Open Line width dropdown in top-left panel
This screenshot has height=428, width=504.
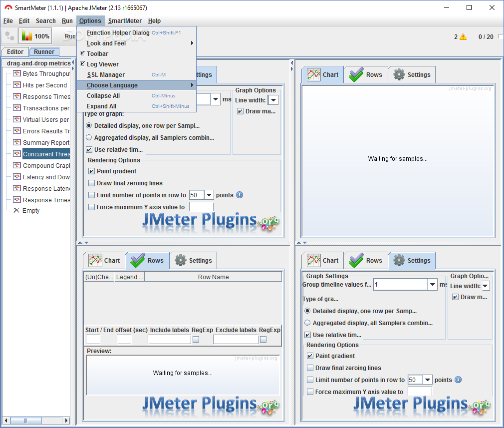click(273, 100)
